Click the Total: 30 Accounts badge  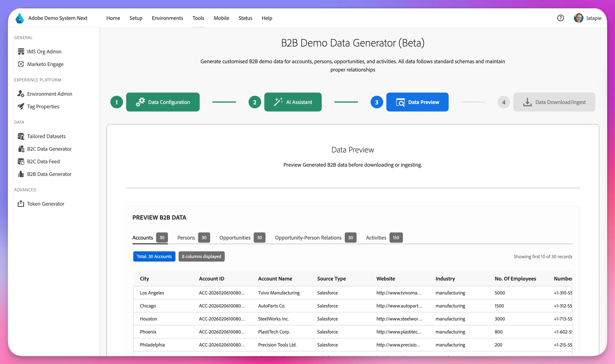(x=154, y=256)
